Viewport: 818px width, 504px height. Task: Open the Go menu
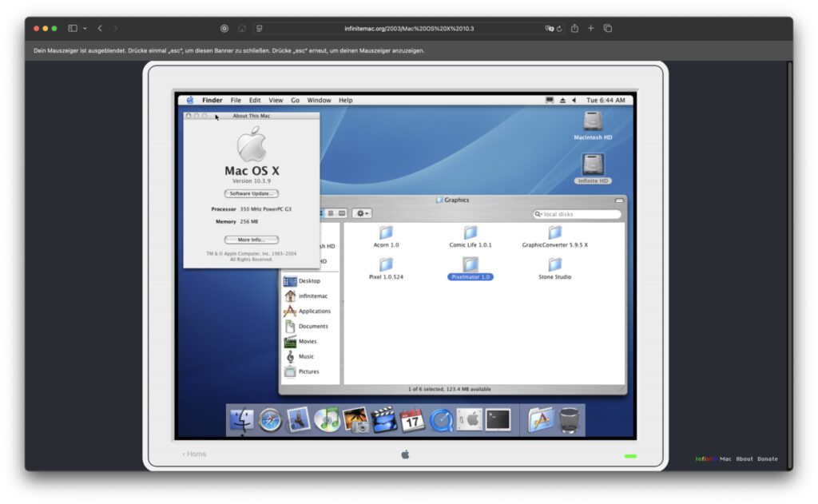pyautogui.click(x=295, y=101)
